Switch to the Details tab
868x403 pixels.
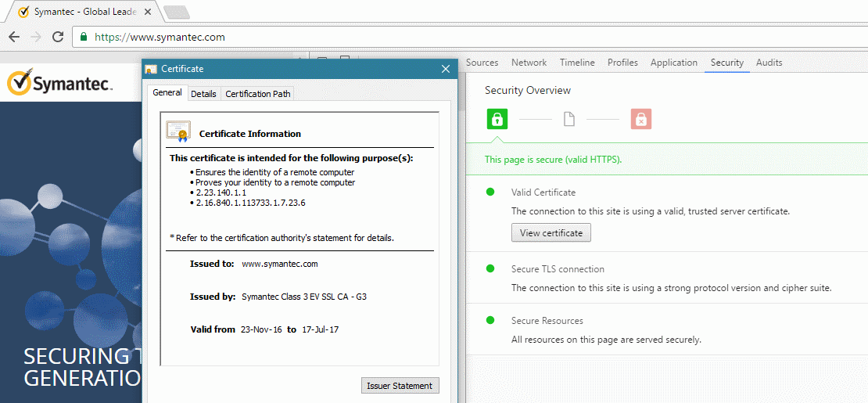pos(204,94)
